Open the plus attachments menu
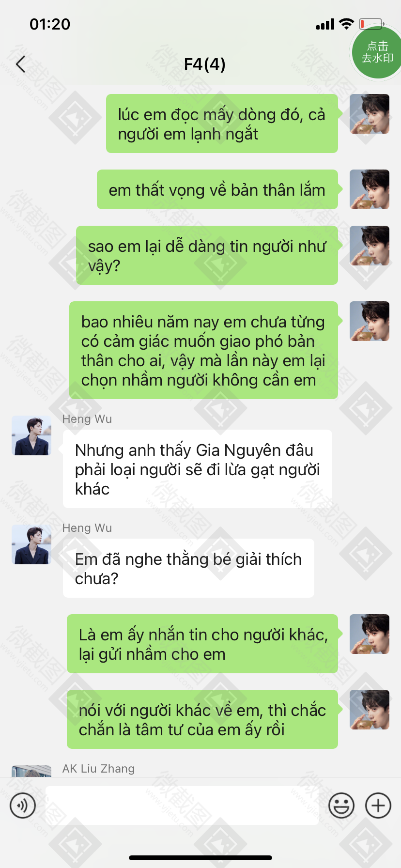 378,806
